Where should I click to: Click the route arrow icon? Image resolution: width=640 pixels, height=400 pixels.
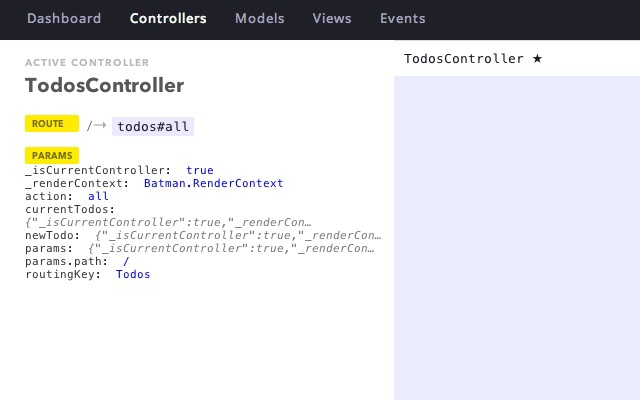pos(100,125)
